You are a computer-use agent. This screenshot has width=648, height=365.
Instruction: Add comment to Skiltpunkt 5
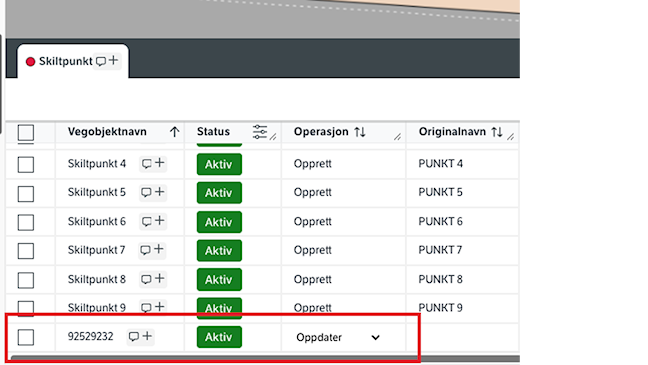click(153, 192)
